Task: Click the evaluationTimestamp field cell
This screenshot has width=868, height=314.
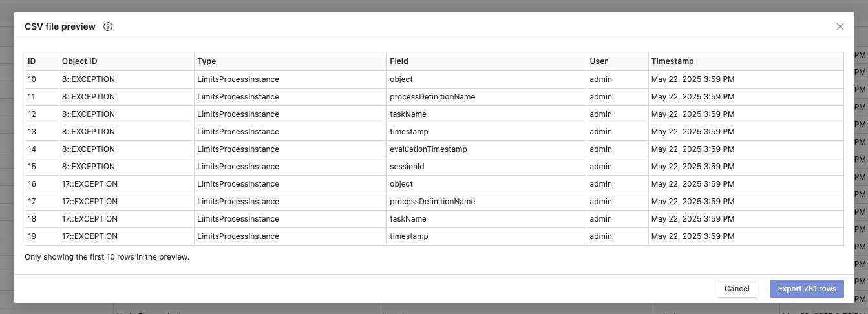Action: point(428,149)
